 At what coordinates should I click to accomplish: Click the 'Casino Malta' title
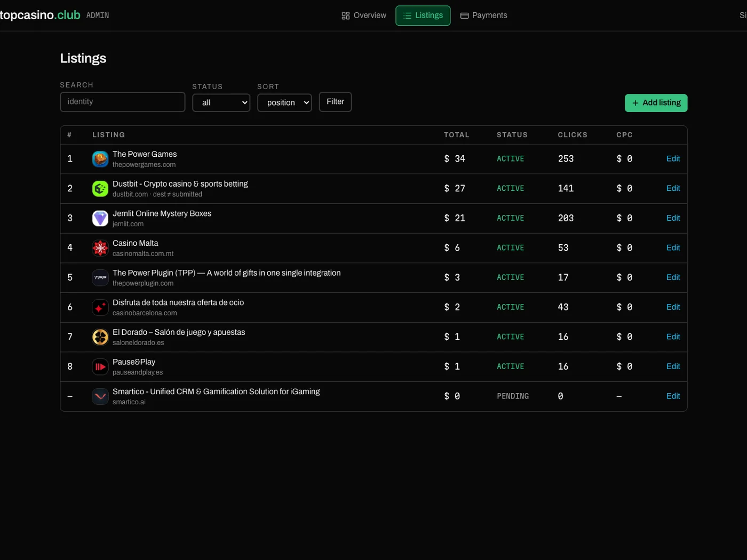(x=135, y=243)
